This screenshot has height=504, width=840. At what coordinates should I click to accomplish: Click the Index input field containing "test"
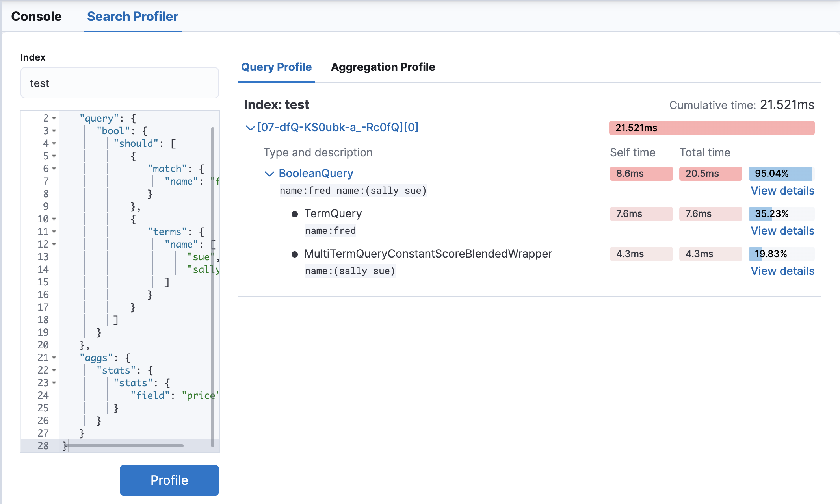coord(119,83)
